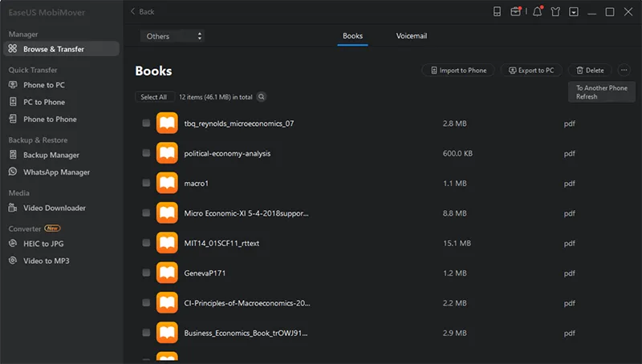Click the Business_Economics_Book book icon
The height and width of the screenshot is (364, 642).
tap(167, 333)
